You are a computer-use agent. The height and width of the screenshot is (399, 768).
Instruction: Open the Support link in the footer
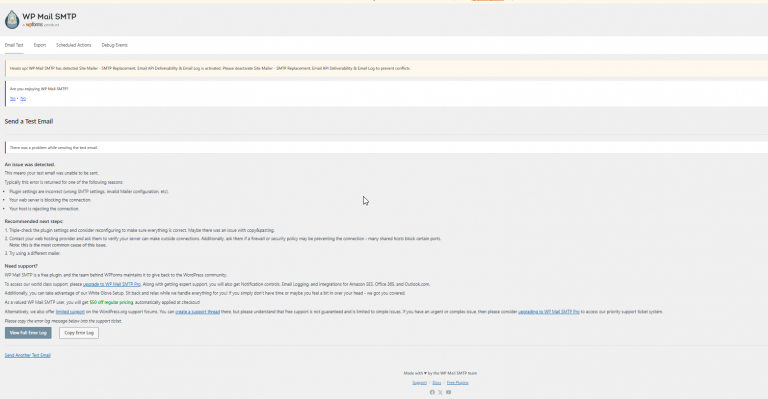point(419,383)
